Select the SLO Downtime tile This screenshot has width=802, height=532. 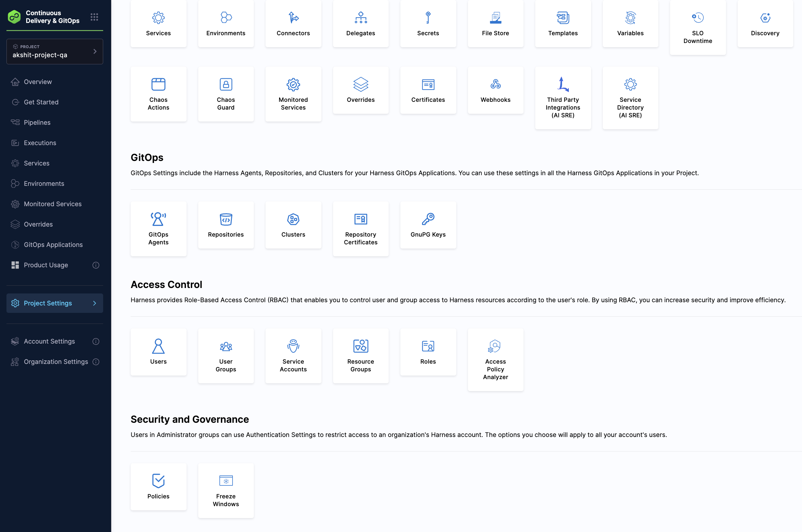(698, 27)
